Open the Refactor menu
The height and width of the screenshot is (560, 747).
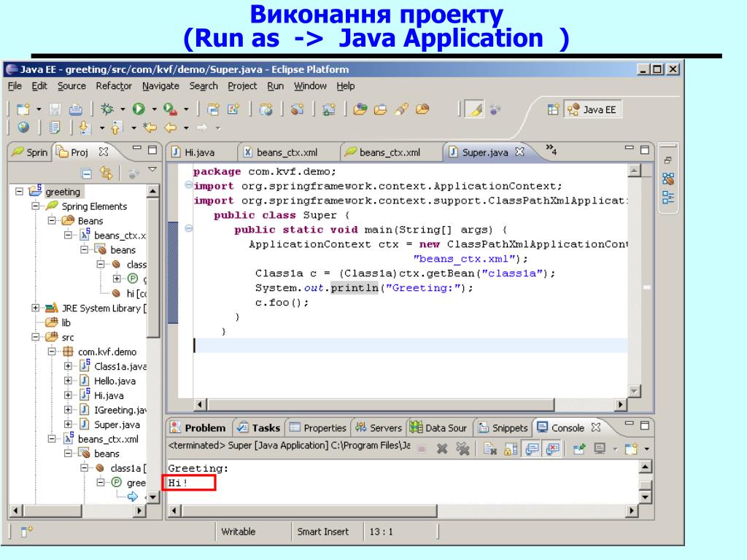(x=113, y=86)
